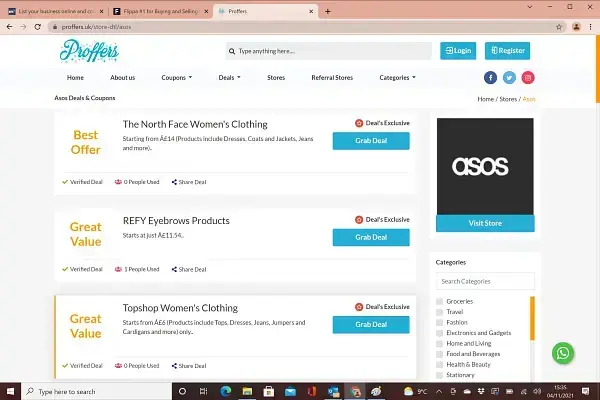Click the Search Categories field
600x400 pixels.
tap(485, 281)
